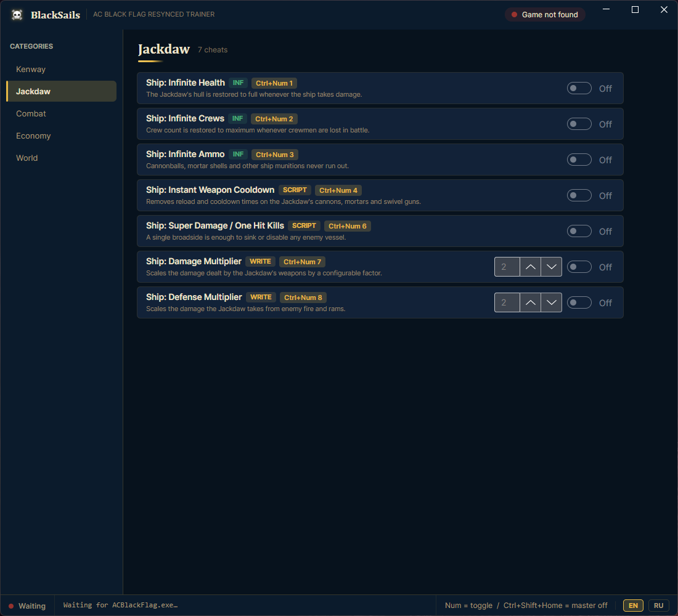
Task: Click the Ctrl+Num 6 hotkey badge
Action: click(x=347, y=226)
